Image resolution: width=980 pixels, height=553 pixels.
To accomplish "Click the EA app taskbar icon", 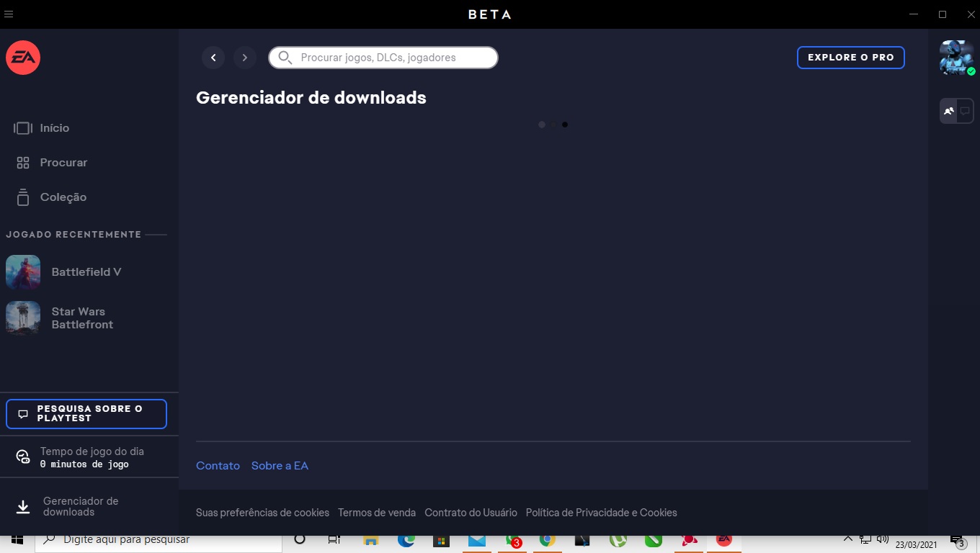I will [x=724, y=540].
